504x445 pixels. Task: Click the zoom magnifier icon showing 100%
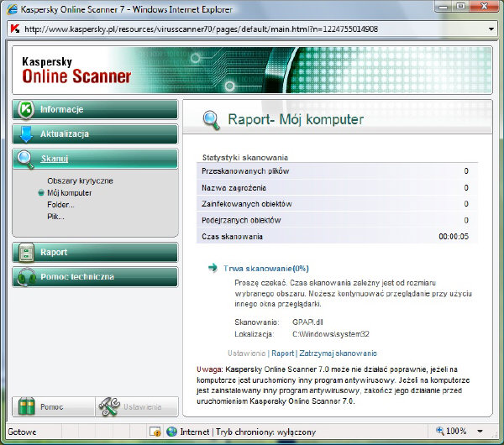point(439,431)
